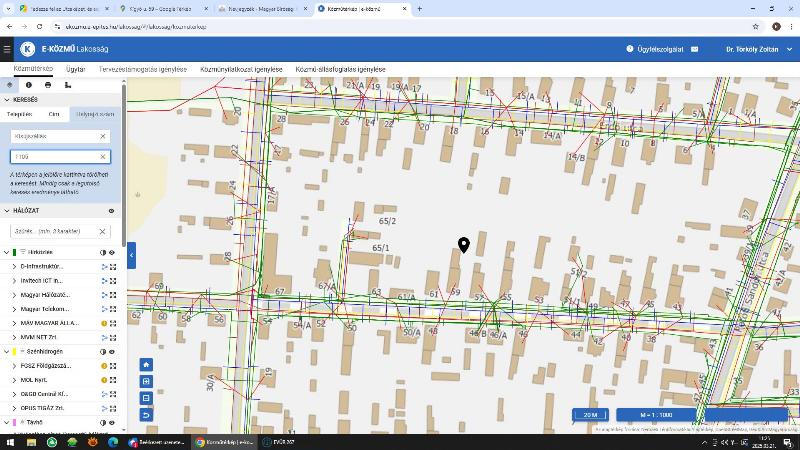Toggle opacity contrast for Szénhidrogén group
Screen dimensions: 800x450
(103, 352)
